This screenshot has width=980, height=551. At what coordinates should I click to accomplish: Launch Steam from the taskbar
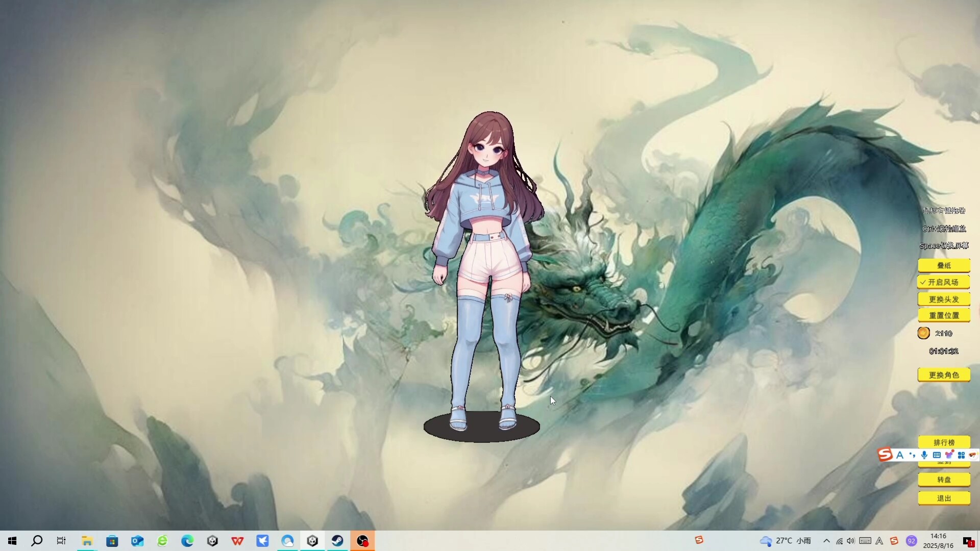(338, 541)
